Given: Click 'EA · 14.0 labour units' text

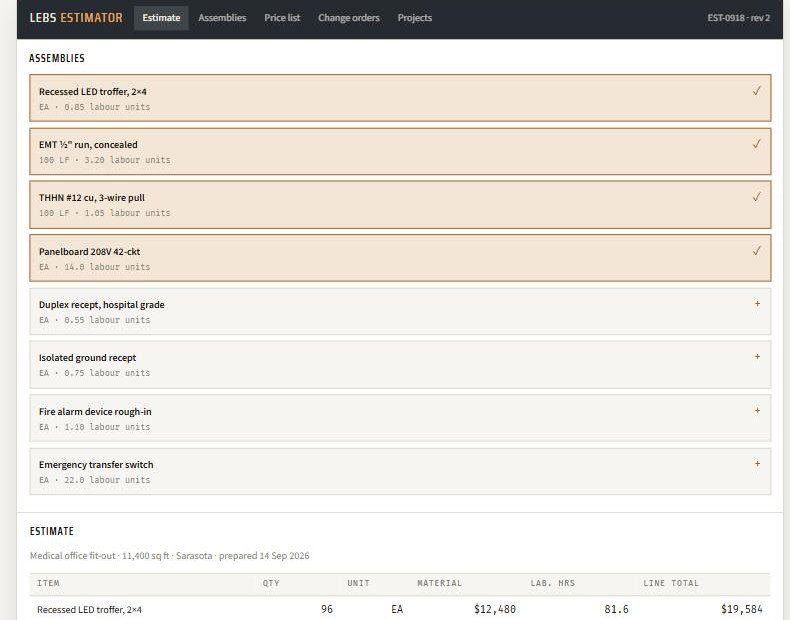Looking at the screenshot, I should click(95, 266).
